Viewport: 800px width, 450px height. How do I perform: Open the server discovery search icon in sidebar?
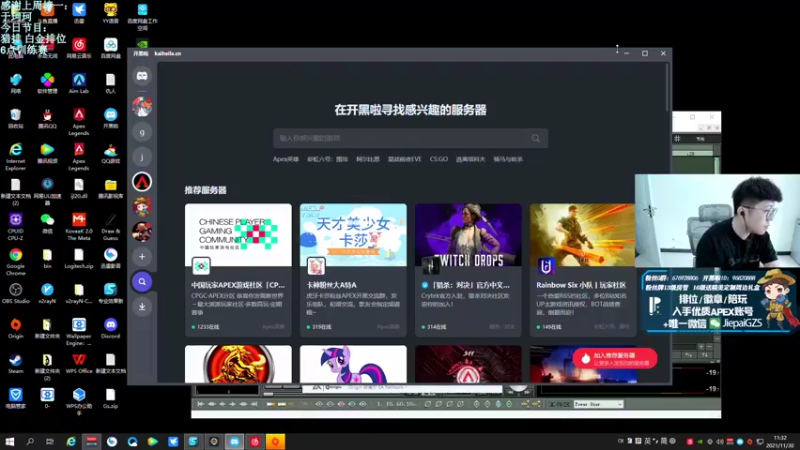[142, 282]
